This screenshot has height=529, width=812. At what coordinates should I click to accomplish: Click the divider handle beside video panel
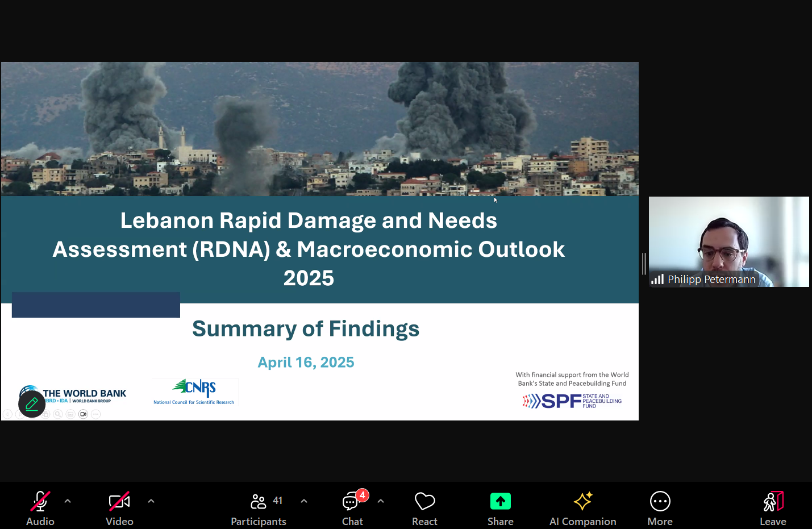pyautogui.click(x=644, y=264)
